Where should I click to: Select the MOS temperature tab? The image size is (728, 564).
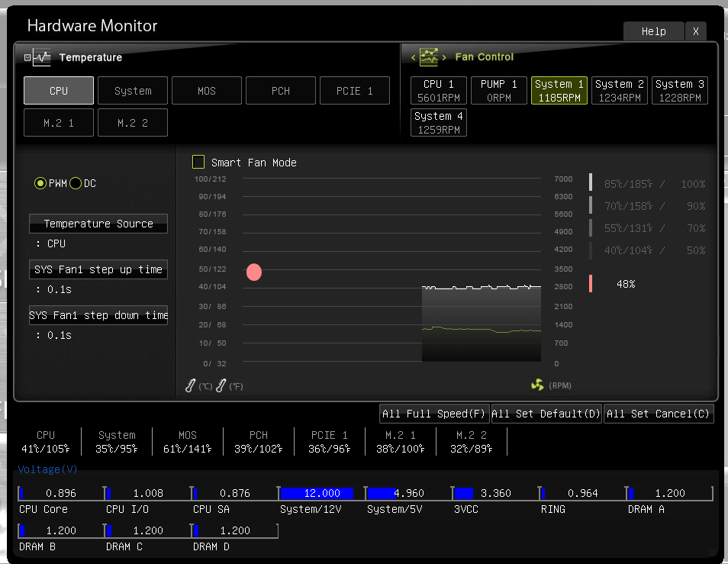coord(207,91)
